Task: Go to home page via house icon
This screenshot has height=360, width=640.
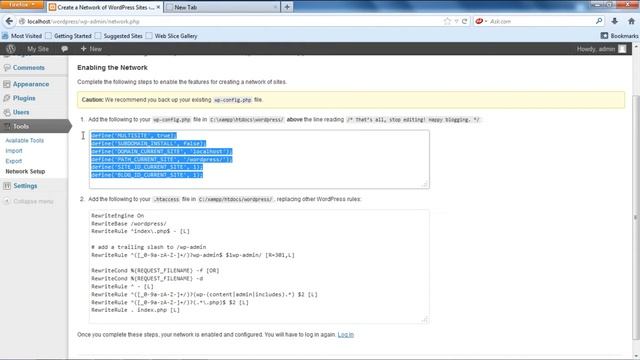Action: point(631,21)
